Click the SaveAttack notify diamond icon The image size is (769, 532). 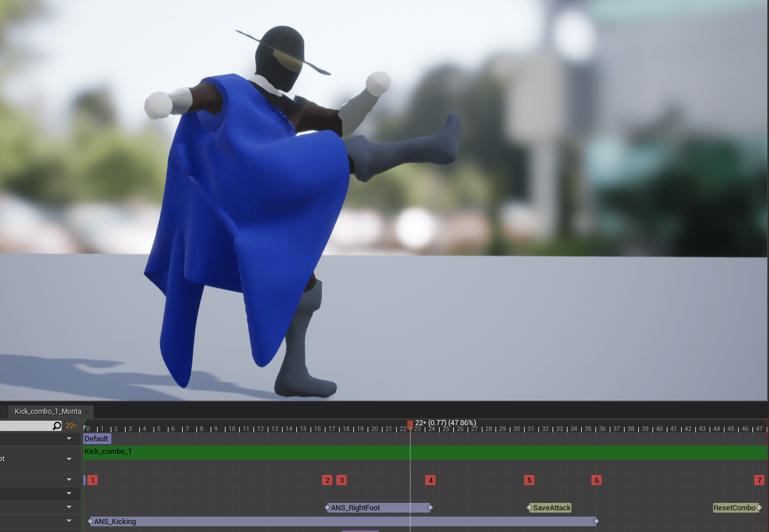click(530, 507)
